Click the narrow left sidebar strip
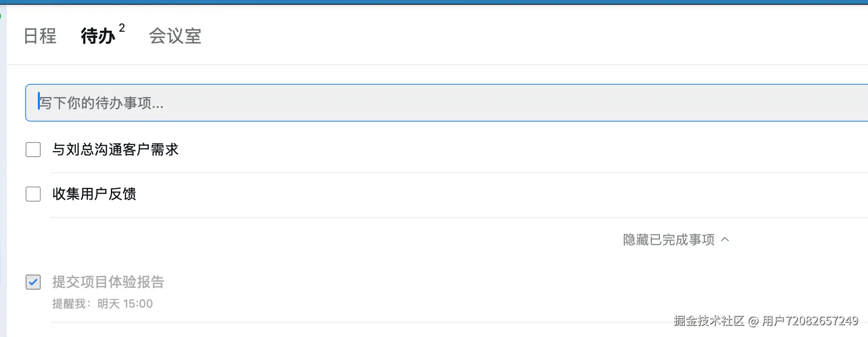Viewport: 868px width, 337px height. 3,189
